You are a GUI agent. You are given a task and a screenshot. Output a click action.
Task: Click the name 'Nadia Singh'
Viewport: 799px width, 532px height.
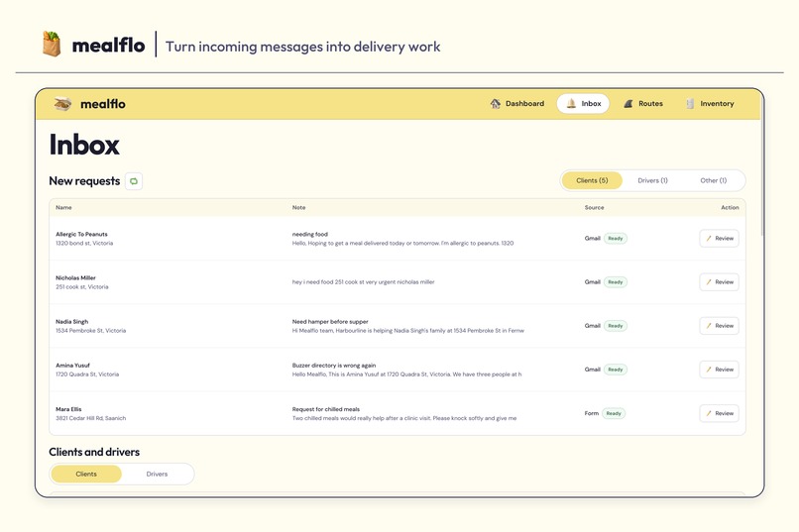coord(71,322)
